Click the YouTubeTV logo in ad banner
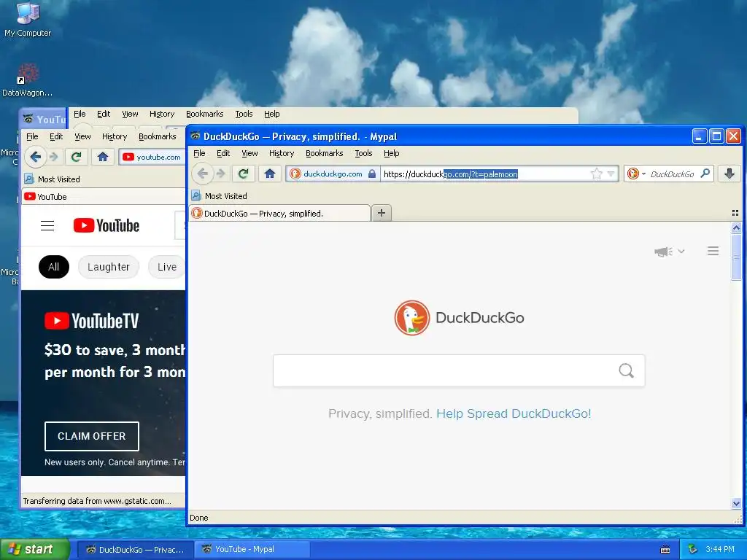This screenshot has width=747, height=560. click(91, 321)
